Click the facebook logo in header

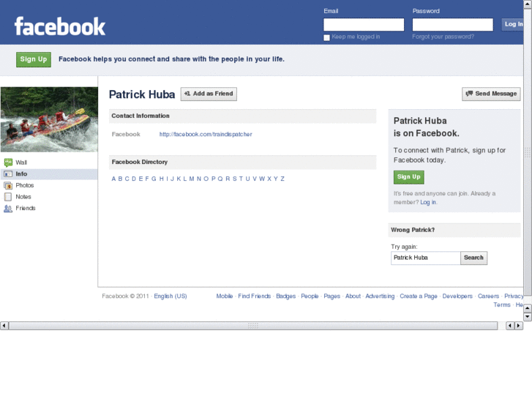tap(60, 26)
